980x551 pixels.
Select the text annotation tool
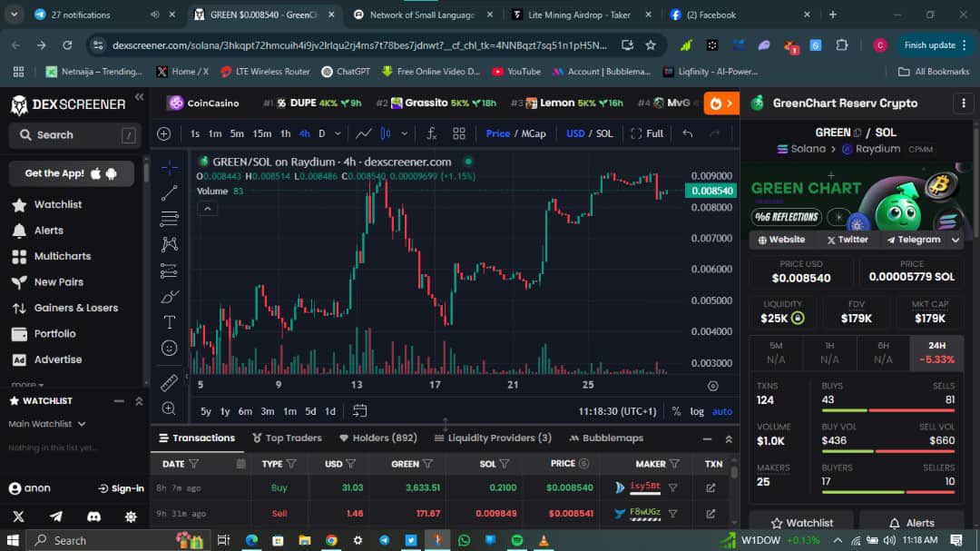click(x=169, y=322)
